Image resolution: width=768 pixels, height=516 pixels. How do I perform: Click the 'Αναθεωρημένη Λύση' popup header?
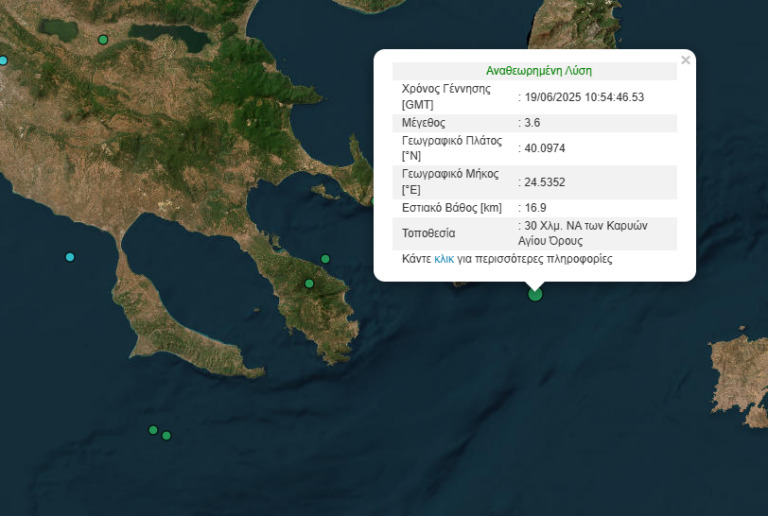coord(538,71)
